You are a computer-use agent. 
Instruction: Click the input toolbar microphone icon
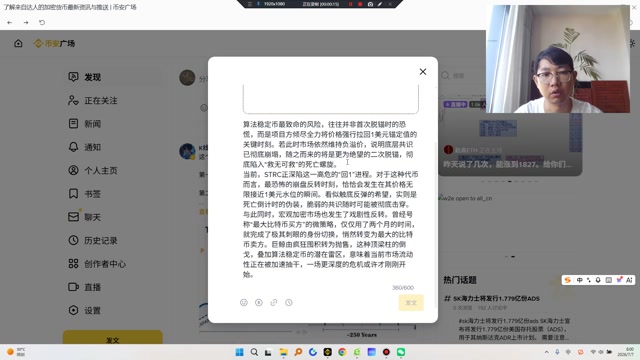click(x=598, y=280)
